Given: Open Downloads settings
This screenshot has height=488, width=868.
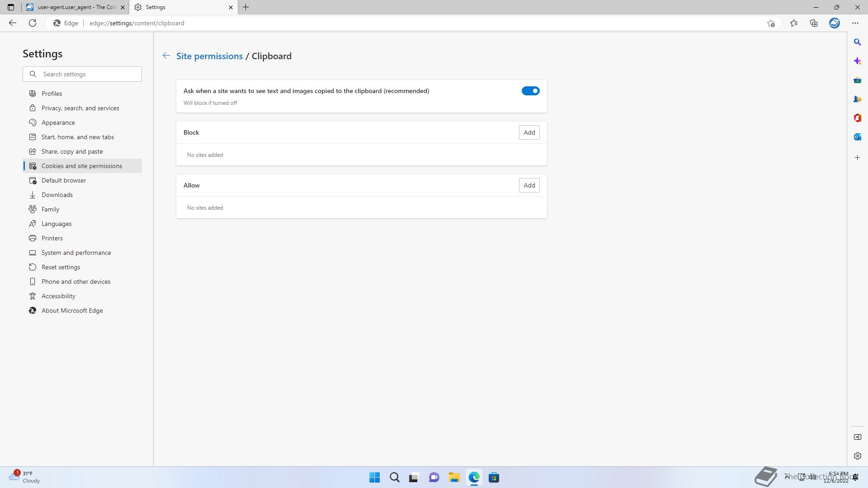Looking at the screenshot, I should coord(82,195).
